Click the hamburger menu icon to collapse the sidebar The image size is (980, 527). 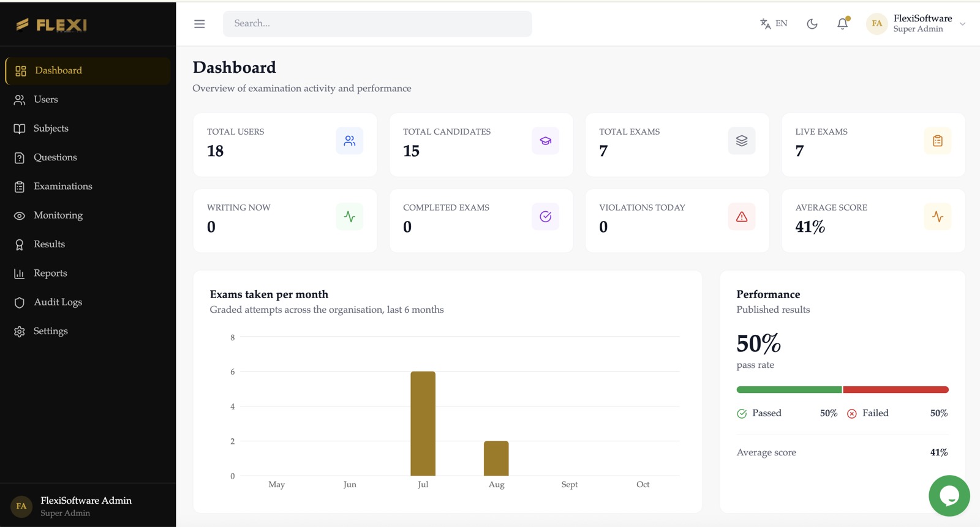click(x=199, y=24)
